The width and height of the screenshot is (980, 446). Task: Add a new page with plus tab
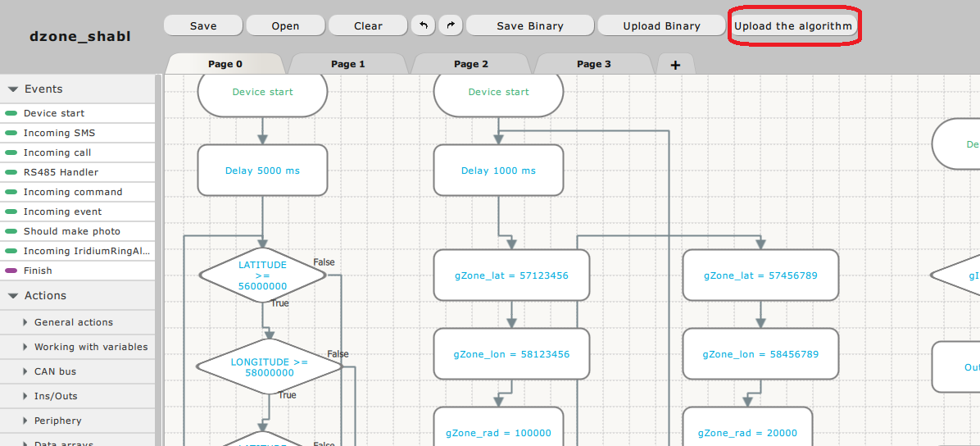[x=675, y=65]
